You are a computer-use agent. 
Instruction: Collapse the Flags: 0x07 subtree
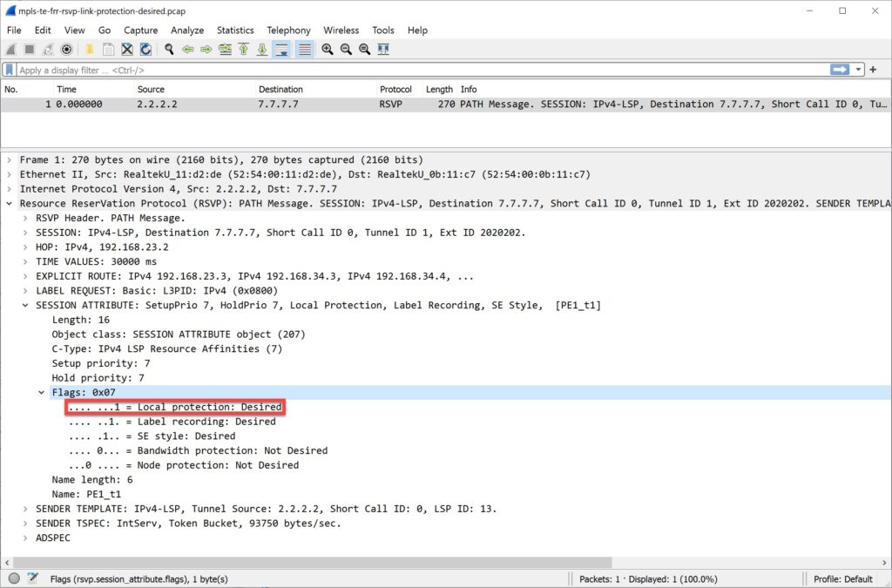[42, 393]
